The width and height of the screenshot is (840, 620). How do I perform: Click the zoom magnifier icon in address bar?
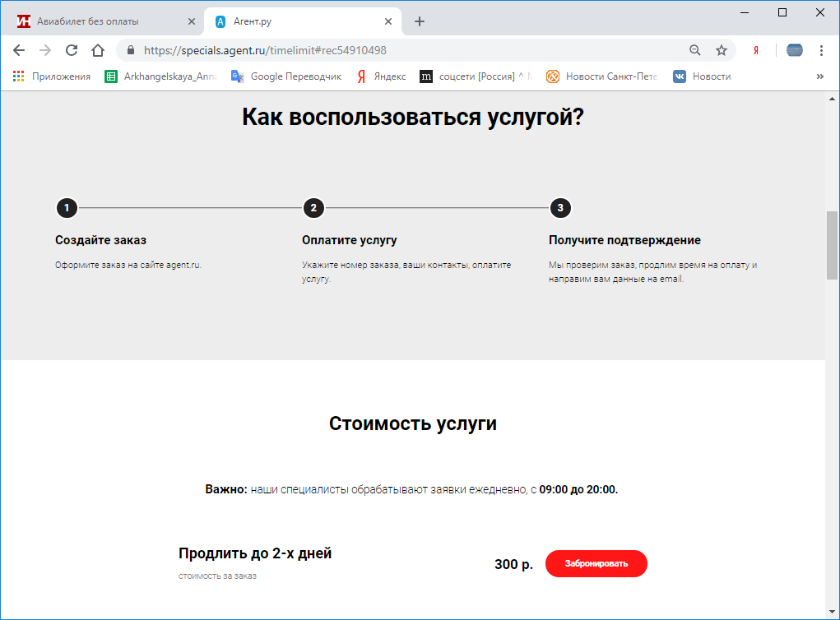pyautogui.click(x=695, y=50)
